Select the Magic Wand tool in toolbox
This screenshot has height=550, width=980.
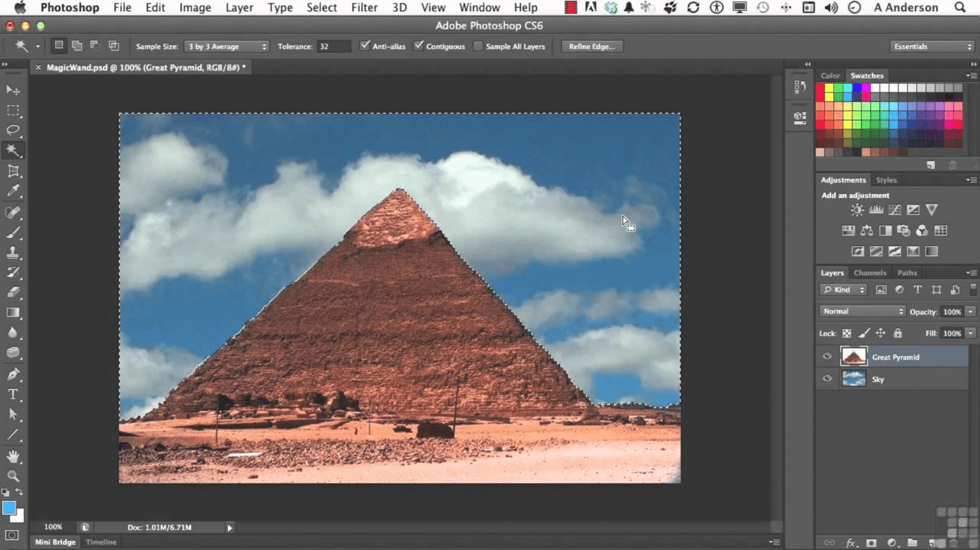(x=13, y=151)
